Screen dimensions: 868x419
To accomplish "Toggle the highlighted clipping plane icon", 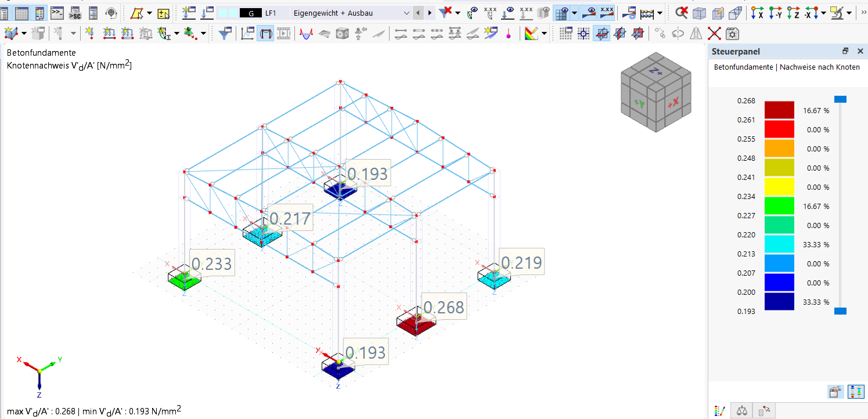I will click(602, 34).
